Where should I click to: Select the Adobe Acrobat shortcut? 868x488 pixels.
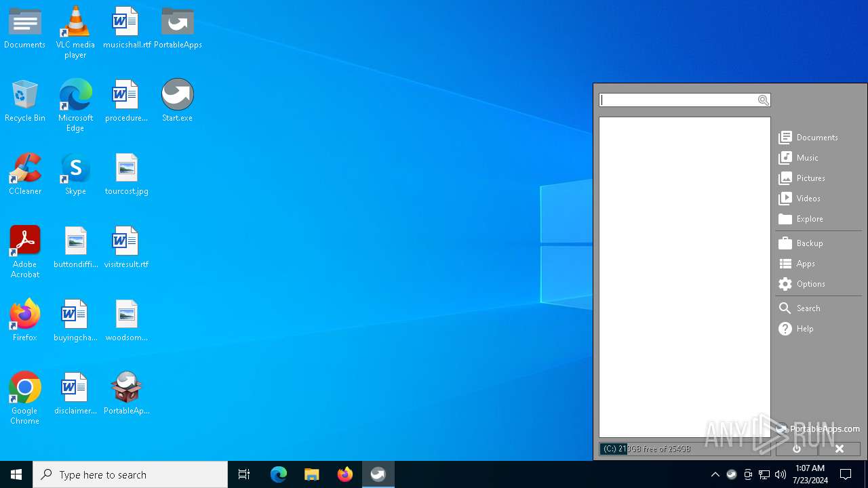pyautogui.click(x=25, y=252)
